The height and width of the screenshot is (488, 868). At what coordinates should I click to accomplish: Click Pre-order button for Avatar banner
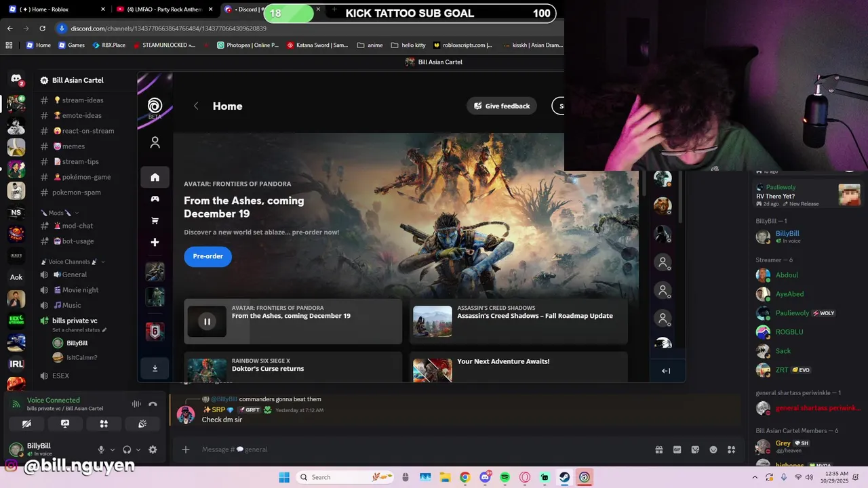point(208,256)
